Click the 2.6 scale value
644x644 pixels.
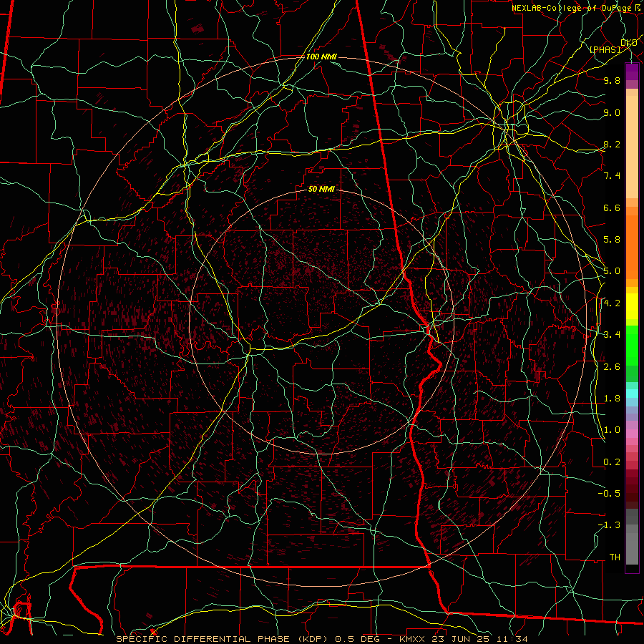tap(612, 367)
